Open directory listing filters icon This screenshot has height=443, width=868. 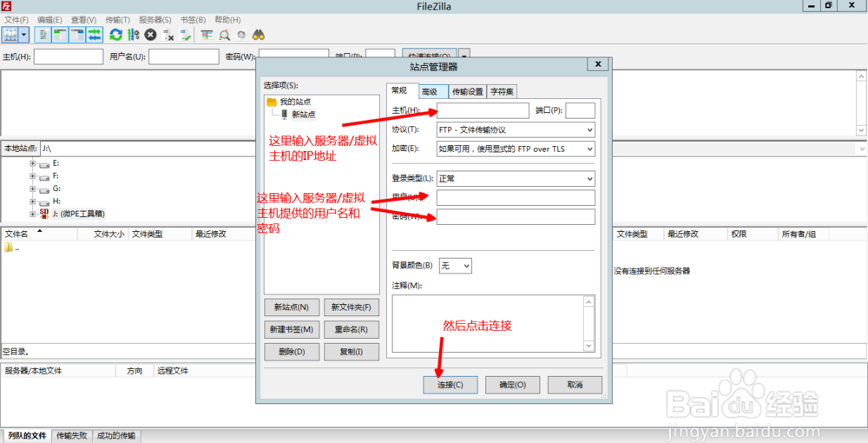click(207, 35)
